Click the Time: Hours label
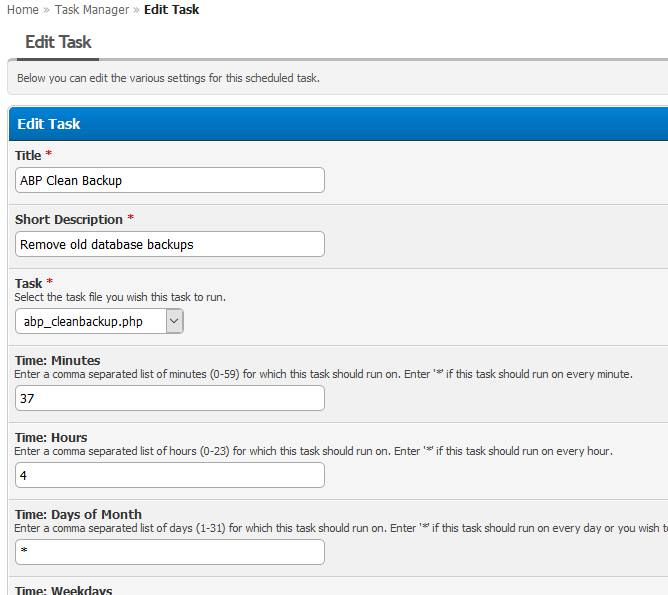Screen dimensions: 668x595 coord(51,437)
